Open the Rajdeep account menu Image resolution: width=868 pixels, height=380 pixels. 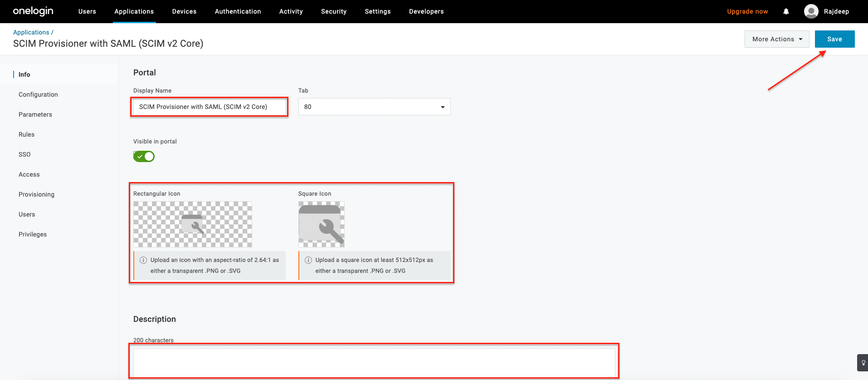click(x=836, y=11)
